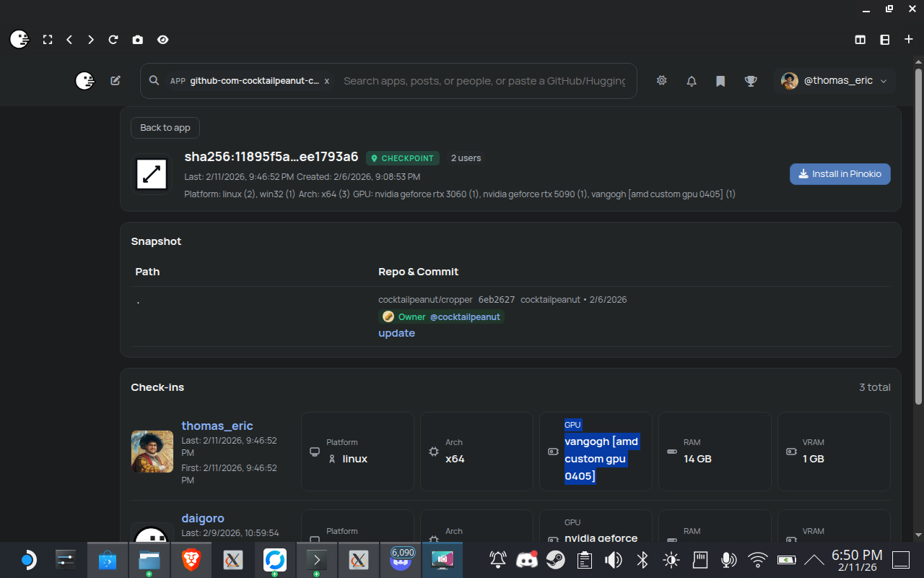Go back with the left arrow
The image size is (924, 578).
(69, 40)
